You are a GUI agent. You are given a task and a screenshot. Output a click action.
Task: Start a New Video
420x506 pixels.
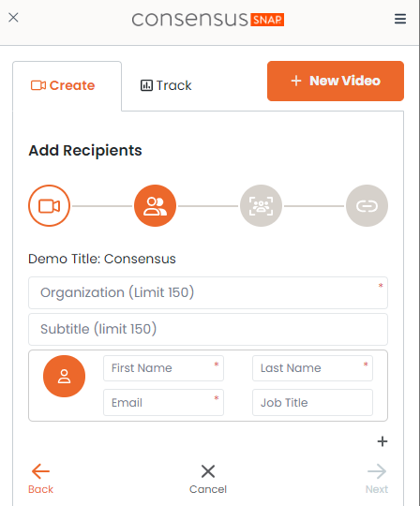pos(336,81)
